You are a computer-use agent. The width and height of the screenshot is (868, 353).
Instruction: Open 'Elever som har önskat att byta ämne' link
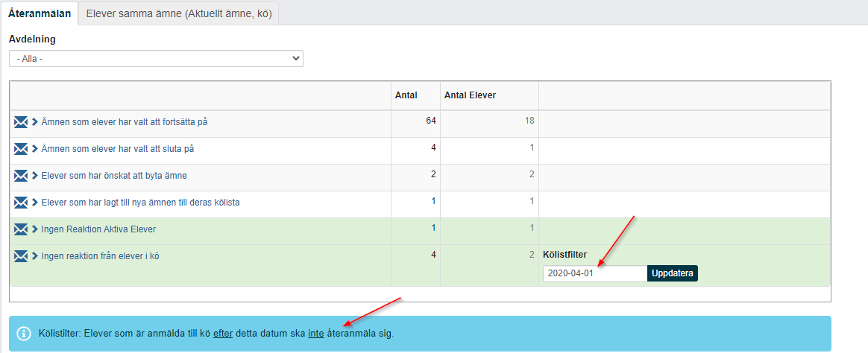(113, 176)
